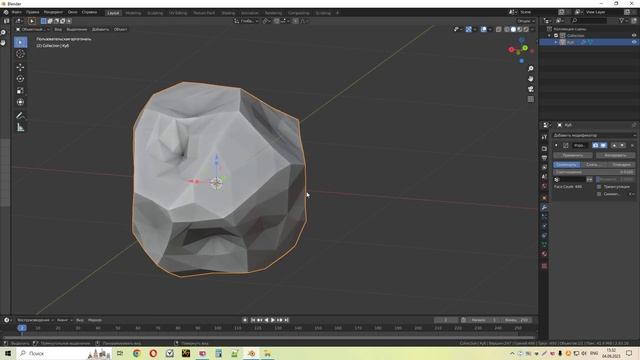Click the Копировать modifier button
The width and height of the screenshot is (640, 360).
[x=615, y=155]
